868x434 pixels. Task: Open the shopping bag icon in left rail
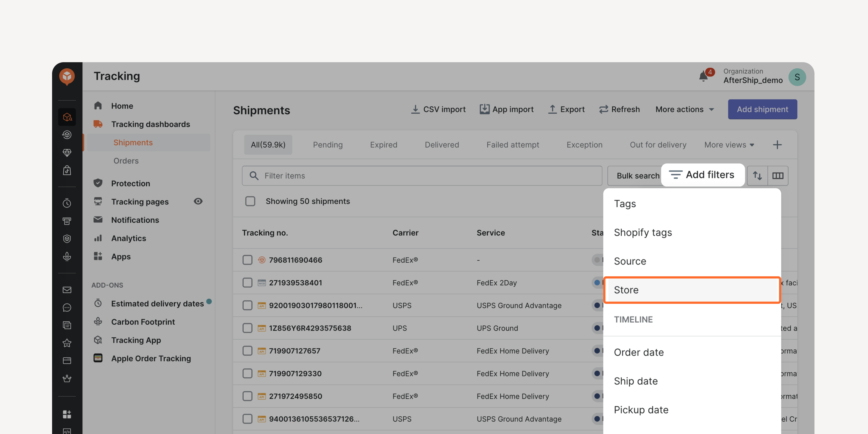(x=67, y=170)
